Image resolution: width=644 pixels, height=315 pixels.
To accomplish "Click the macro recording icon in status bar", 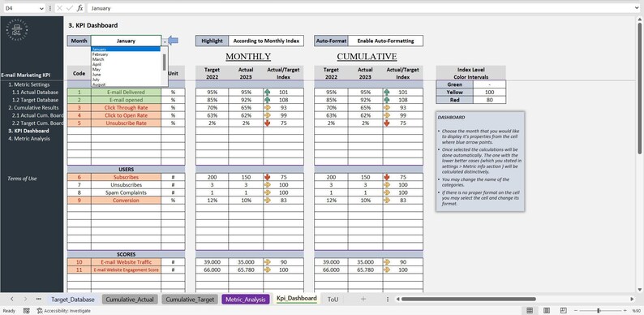I will 26,311.
